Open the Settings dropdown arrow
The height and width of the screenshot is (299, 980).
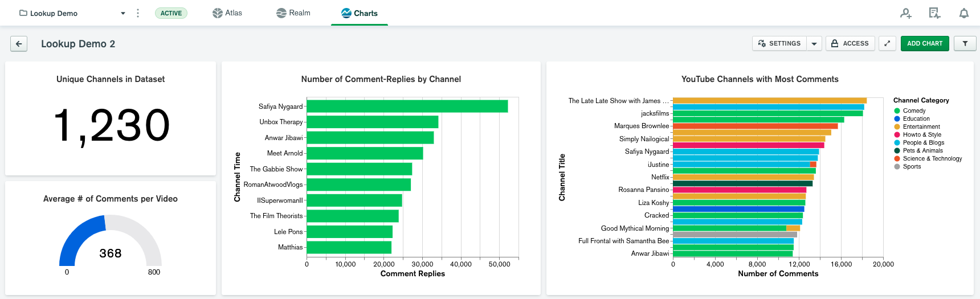[x=814, y=43]
